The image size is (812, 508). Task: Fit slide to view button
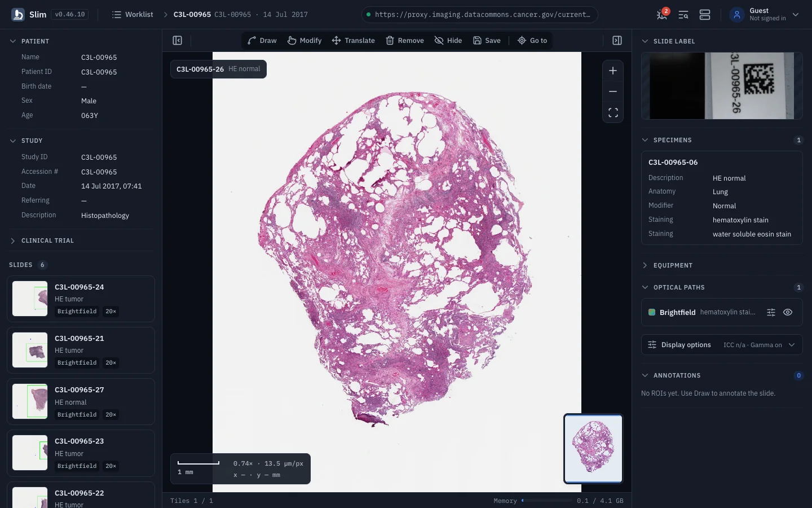tap(613, 112)
